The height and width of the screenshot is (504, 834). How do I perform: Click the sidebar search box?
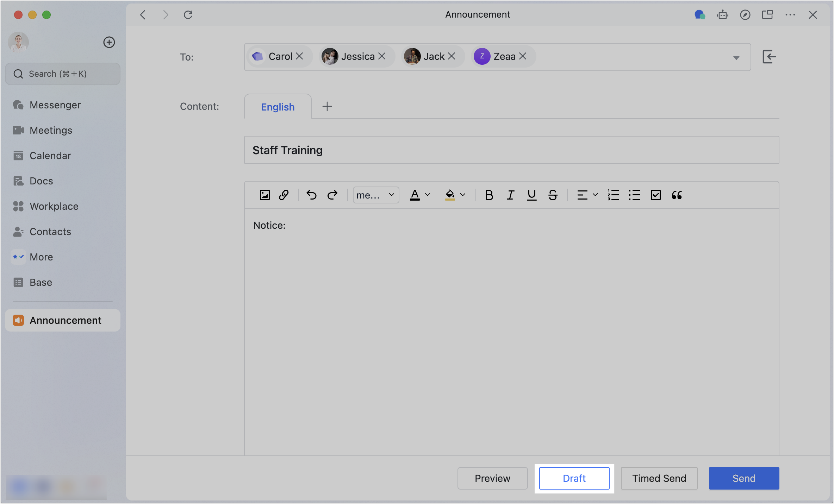pos(63,74)
